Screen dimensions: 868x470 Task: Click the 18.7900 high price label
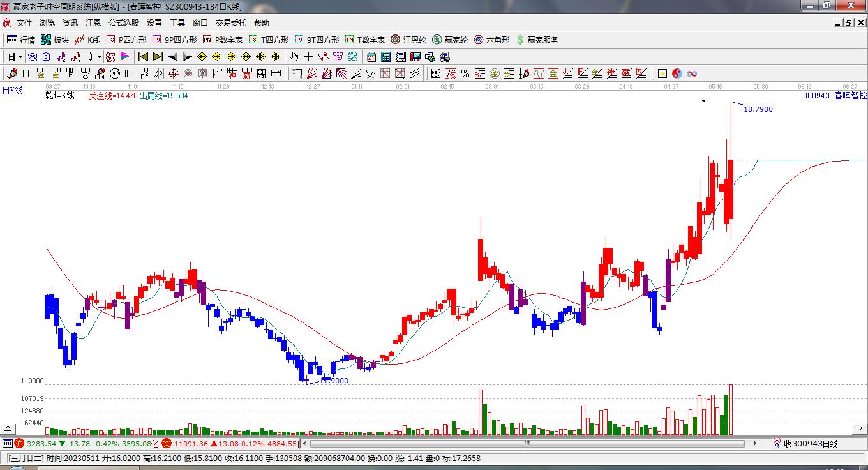(x=758, y=109)
